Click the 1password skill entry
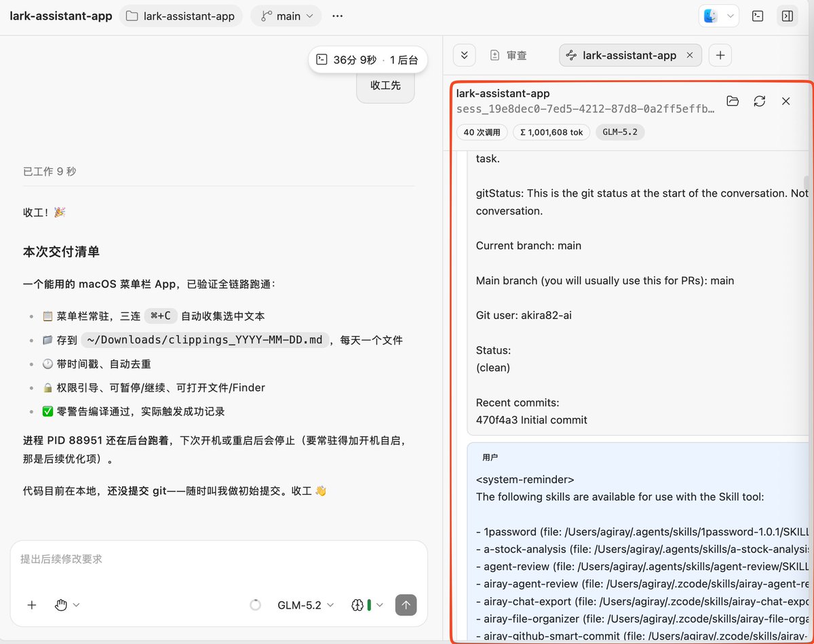814x644 pixels. (x=642, y=532)
